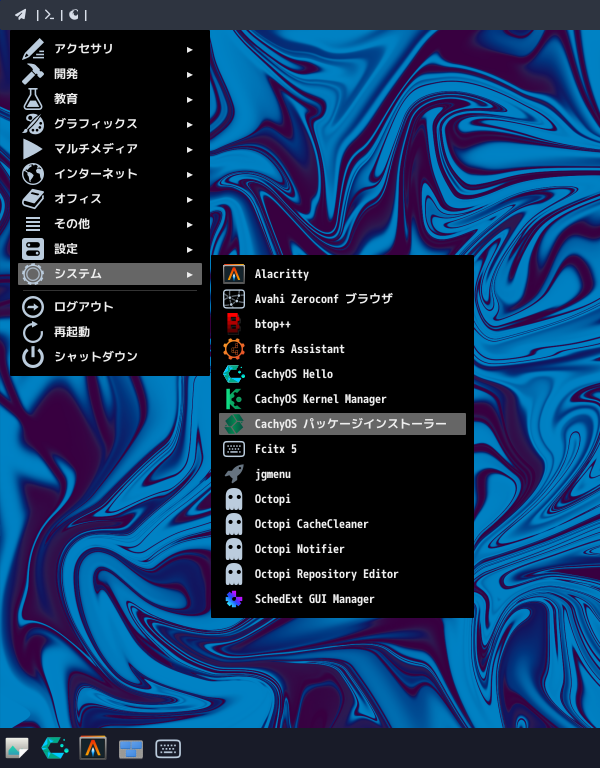This screenshot has height=768, width=600.
Task: Click the crescent moon icon in top panel
Action: point(73,15)
